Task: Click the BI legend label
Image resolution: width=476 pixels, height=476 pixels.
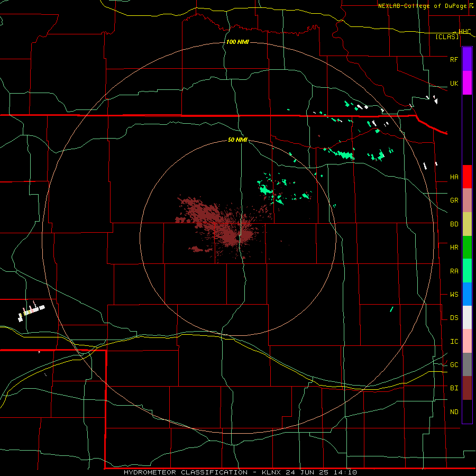Action: (454, 388)
